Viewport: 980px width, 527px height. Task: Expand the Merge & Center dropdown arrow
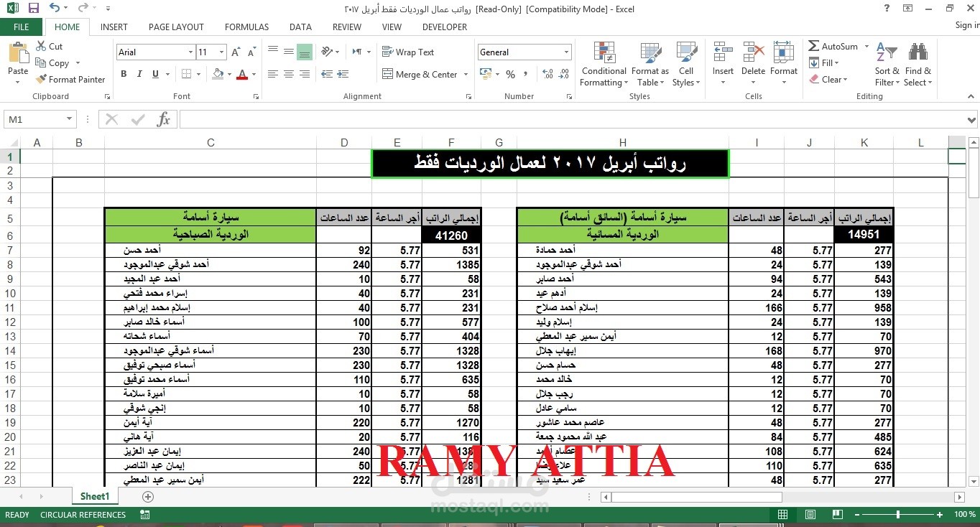tap(466, 75)
